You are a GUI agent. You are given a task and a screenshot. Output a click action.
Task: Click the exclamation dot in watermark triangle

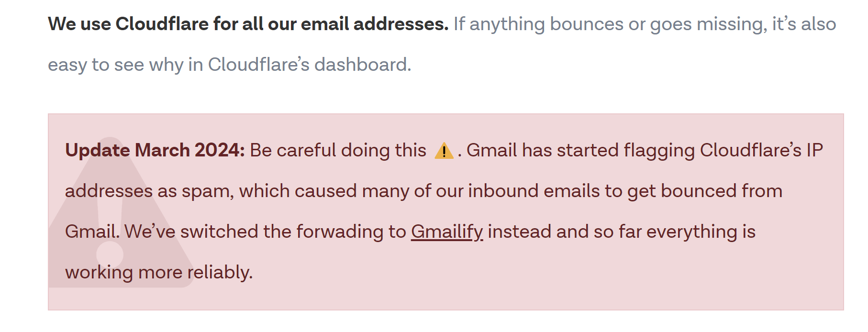[x=110, y=255]
